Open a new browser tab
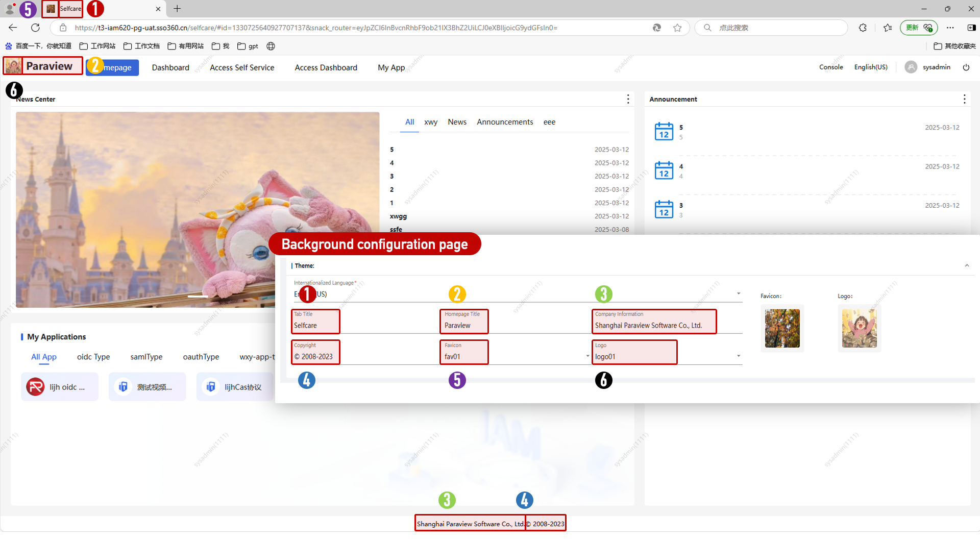Screen dimensions: 980x540 pyautogui.click(x=177, y=9)
